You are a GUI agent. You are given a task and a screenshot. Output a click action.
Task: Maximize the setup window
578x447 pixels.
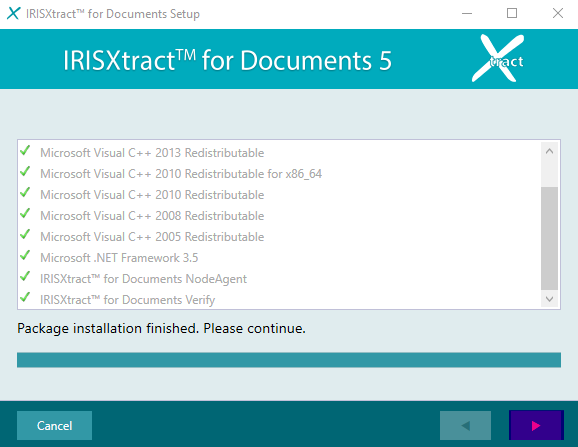pyautogui.click(x=512, y=14)
